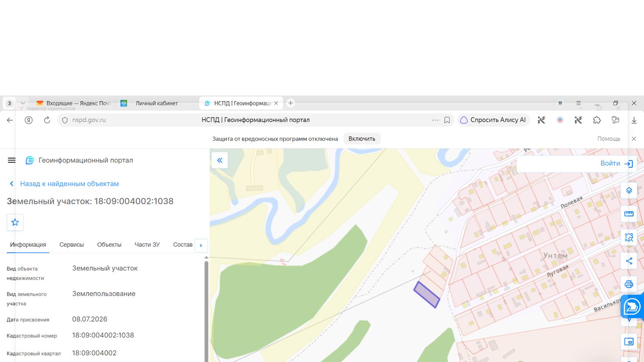
Task: Collapse the side panel with double chevron
Action: coord(219,160)
